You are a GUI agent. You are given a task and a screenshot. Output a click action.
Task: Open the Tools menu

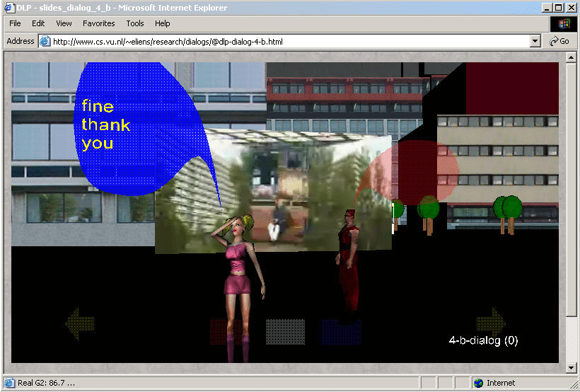(x=134, y=23)
